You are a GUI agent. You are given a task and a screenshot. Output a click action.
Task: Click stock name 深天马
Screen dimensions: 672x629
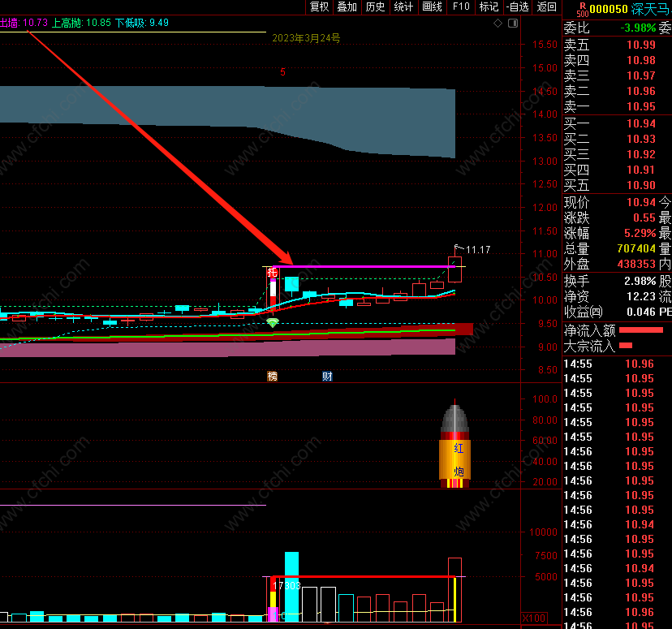[651, 9]
